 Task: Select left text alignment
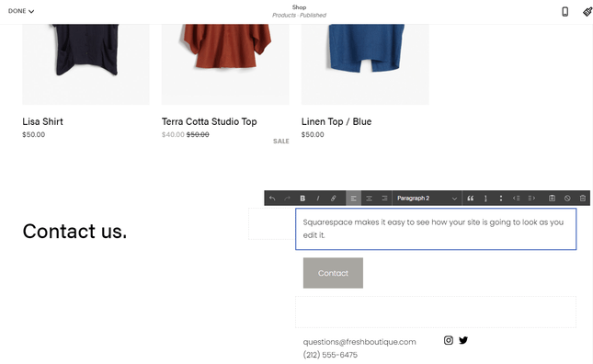point(354,198)
